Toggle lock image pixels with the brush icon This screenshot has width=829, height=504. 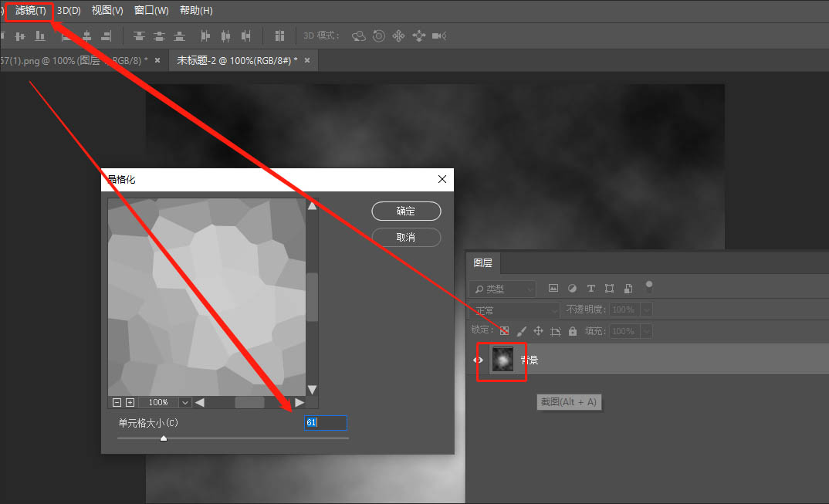tap(522, 330)
